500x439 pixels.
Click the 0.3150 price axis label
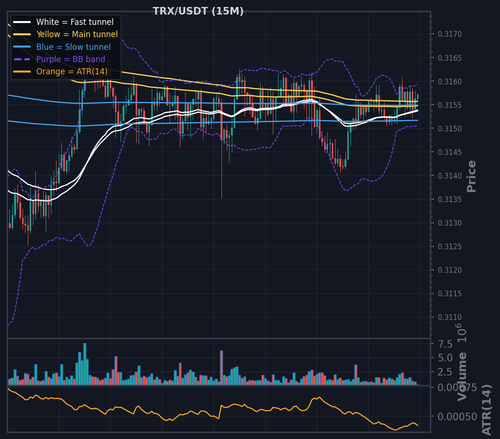pyautogui.click(x=450, y=128)
